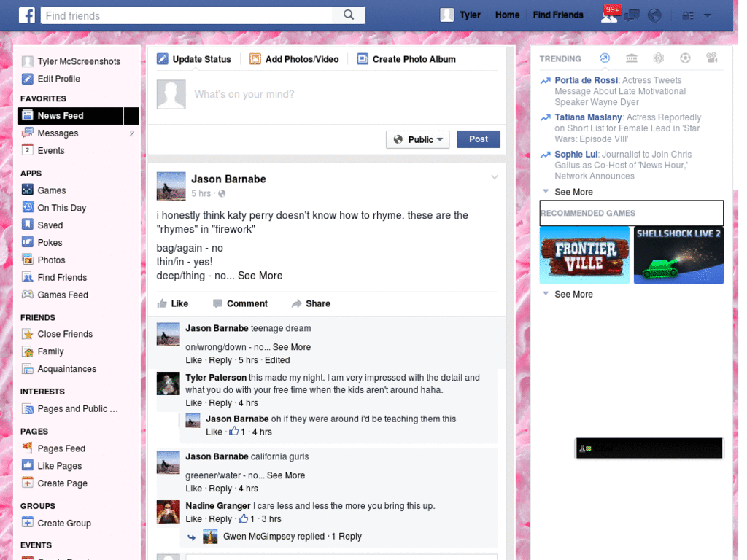Click the Create Page plus icon

pos(28,483)
